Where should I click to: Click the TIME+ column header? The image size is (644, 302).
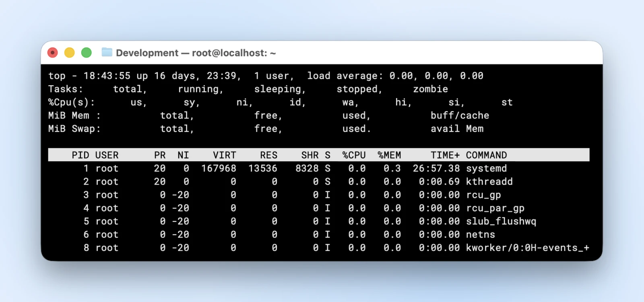445,155
